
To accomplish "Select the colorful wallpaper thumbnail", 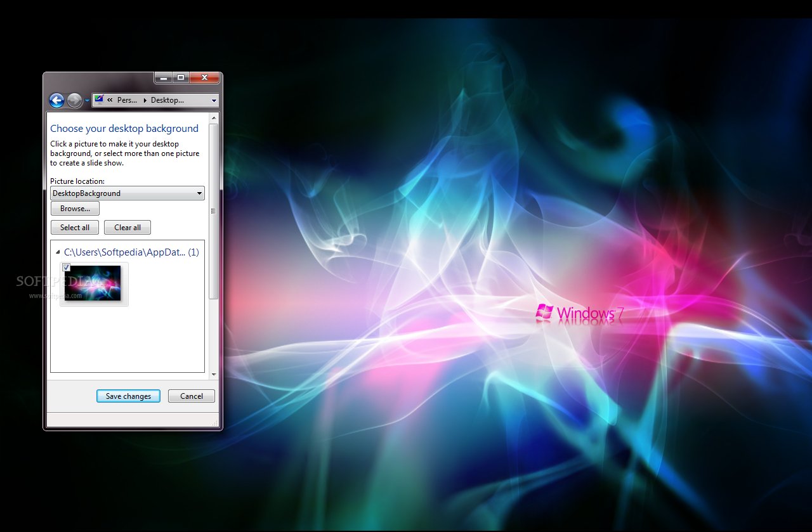I will click(x=94, y=284).
